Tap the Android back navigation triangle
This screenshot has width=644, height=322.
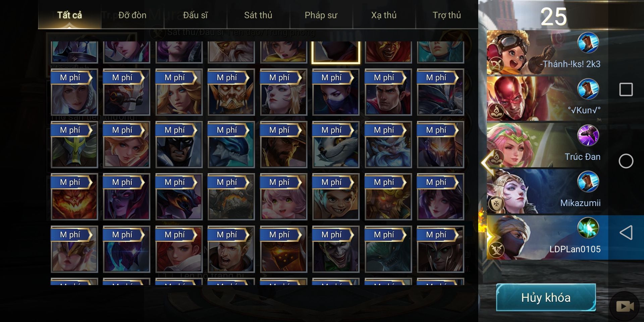(x=626, y=232)
